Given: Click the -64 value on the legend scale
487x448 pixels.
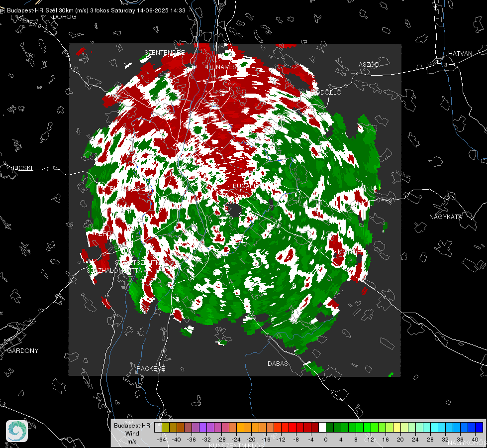Looking at the screenshot, I should coord(162,440).
